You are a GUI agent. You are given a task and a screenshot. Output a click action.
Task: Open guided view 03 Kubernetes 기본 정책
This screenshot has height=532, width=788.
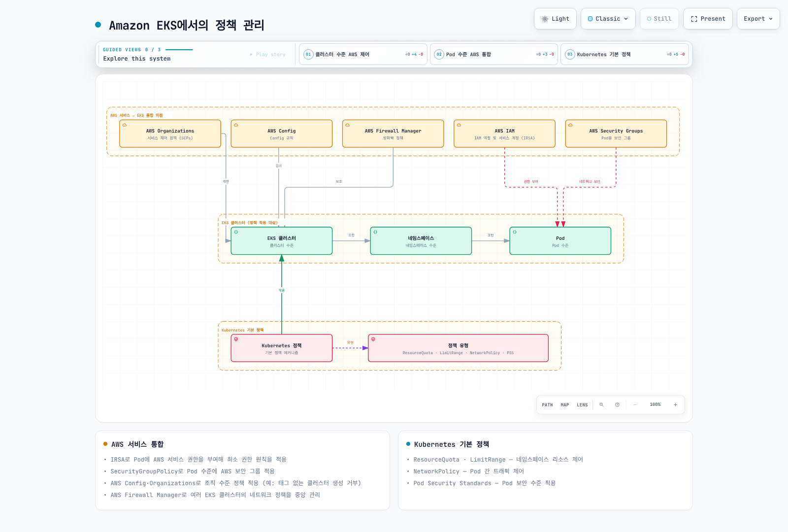pos(624,54)
